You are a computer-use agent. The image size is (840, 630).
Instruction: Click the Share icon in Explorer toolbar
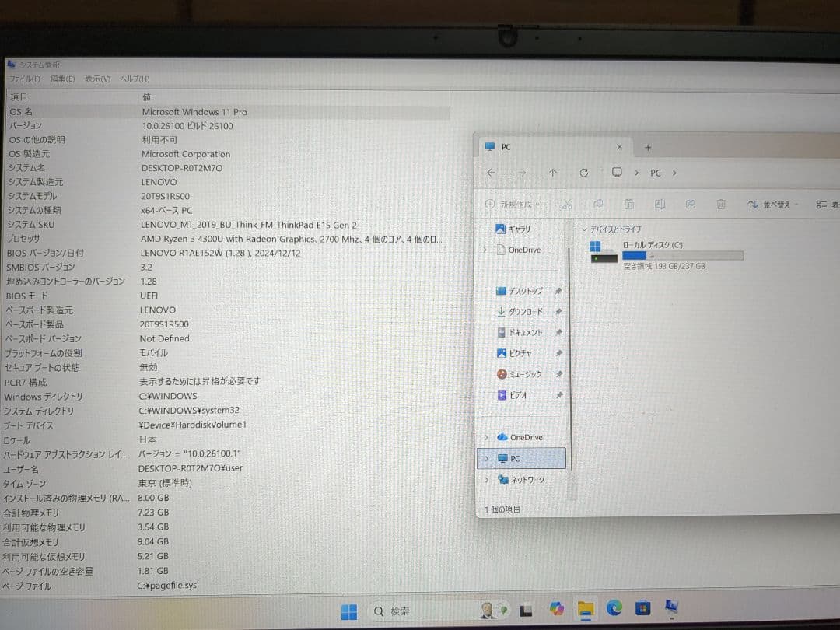click(x=690, y=205)
